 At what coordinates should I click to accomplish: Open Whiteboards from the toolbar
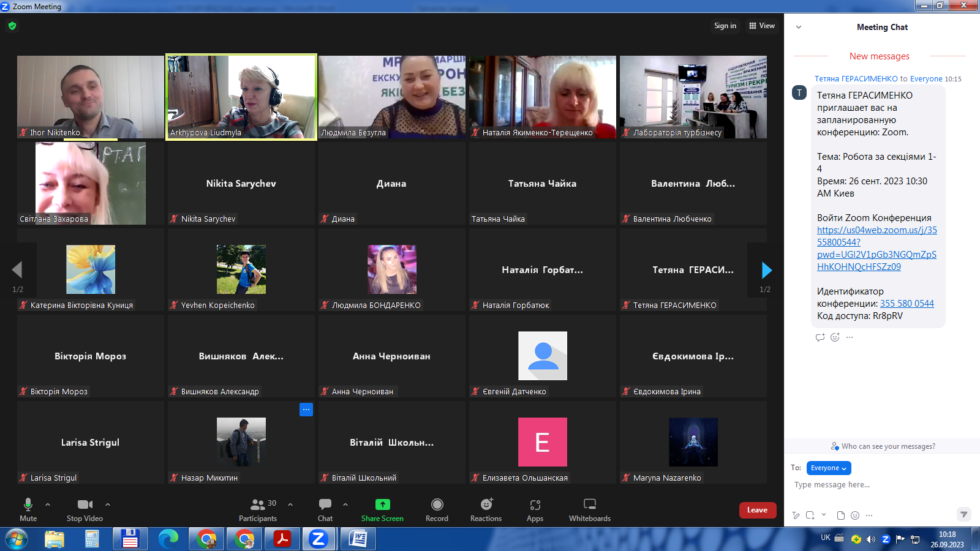click(589, 509)
